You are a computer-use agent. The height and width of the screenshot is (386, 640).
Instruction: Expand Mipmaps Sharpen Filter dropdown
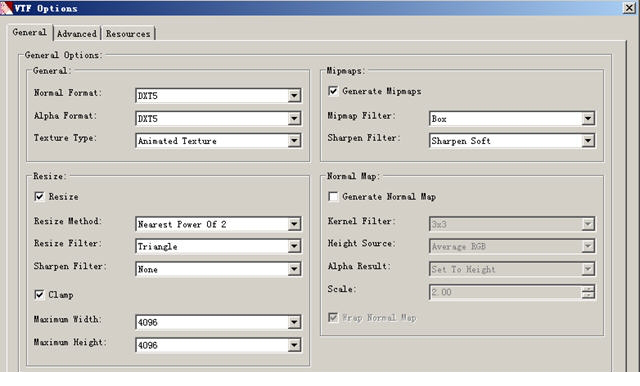pyautogui.click(x=512, y=141)
